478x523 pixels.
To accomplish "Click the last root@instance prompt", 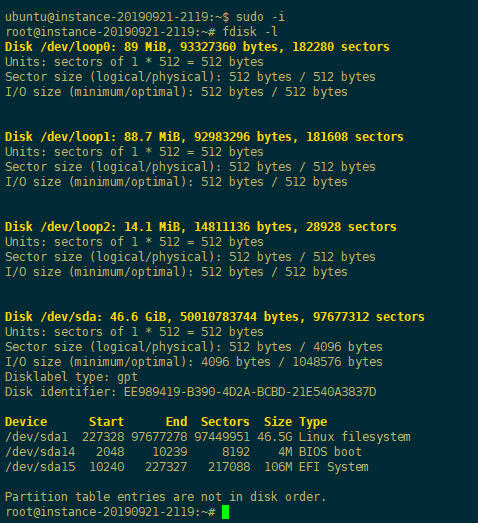I will click(x=111, y=512).
